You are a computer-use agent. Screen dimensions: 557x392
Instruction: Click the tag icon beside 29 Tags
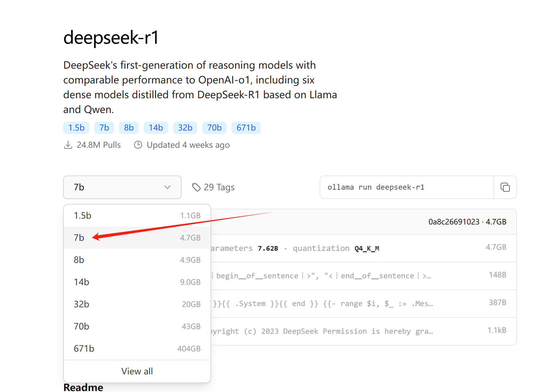196,187
